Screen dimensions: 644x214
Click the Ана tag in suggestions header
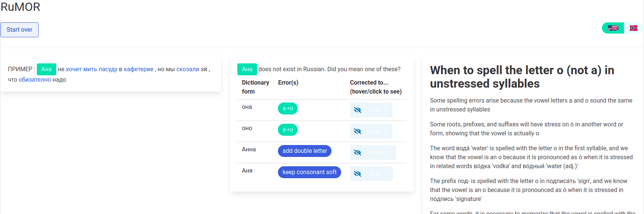(x=247, y=69)
